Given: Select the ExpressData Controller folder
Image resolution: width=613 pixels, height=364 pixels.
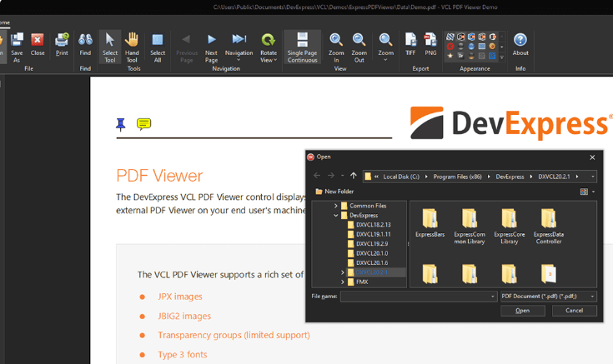Looking at the screenshot, I should click(549, 226).
